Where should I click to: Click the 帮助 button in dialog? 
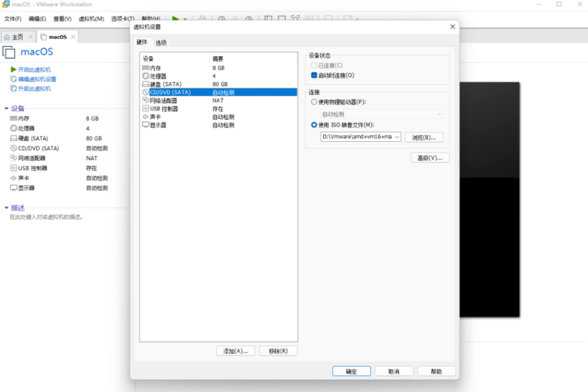(x=436, y=371)
